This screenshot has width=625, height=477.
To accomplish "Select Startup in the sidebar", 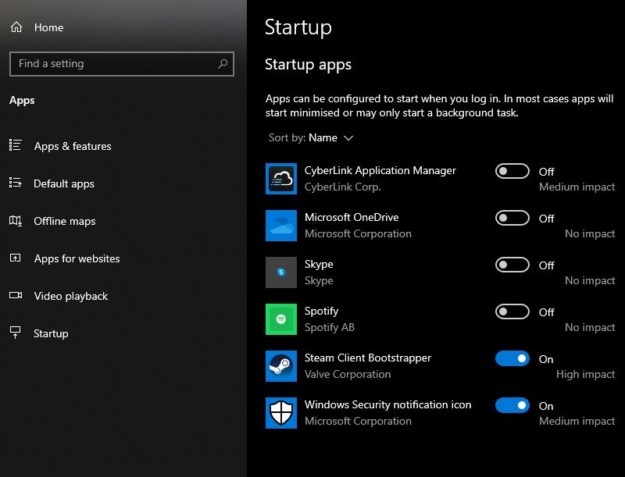I will point(51,334).
